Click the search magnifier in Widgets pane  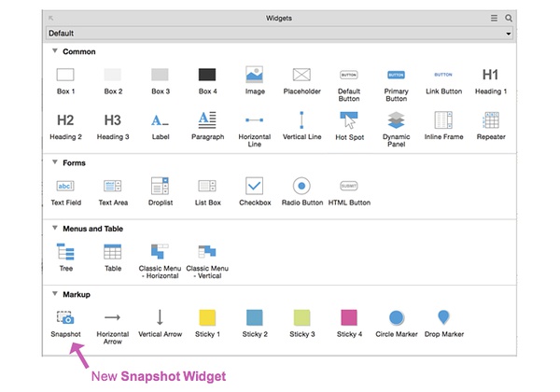[509, 18]
